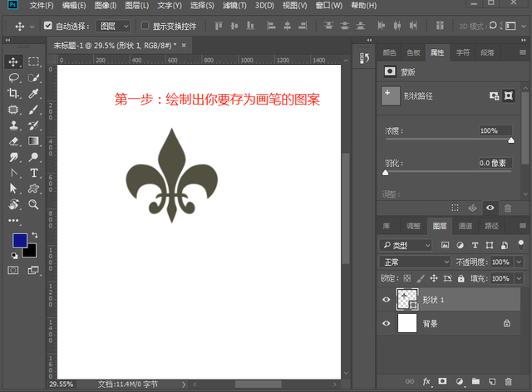The height and width of the screenshot is (392, 532).
Task: Turn layer filtering on or off
Action: click(520, 244)
